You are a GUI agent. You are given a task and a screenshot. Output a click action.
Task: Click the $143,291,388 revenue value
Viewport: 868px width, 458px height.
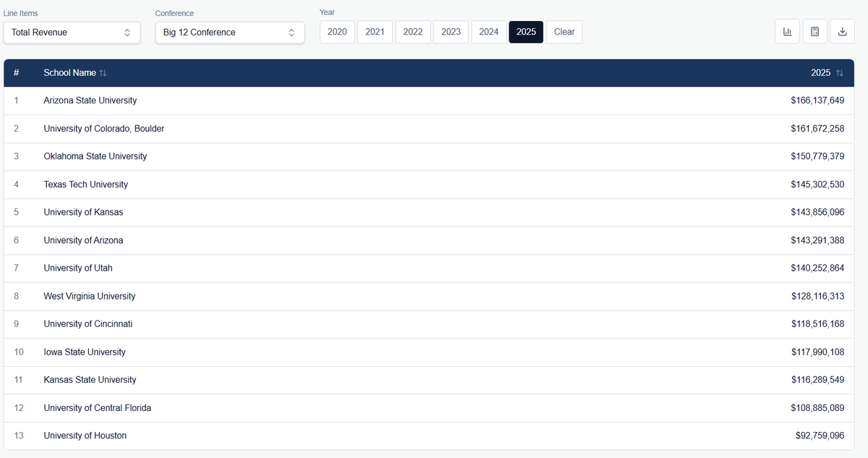pos(817,240)
